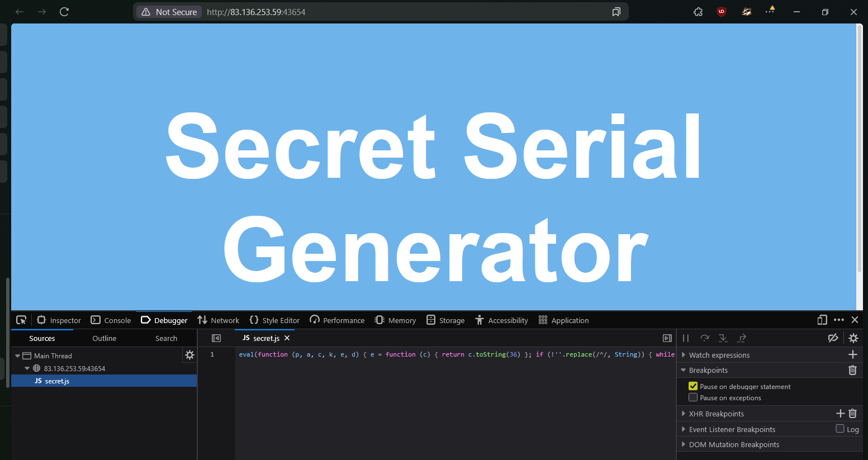Close the secret.js editor tab
The width and height of the screenshot is (868, 460).
click(287, 338)
